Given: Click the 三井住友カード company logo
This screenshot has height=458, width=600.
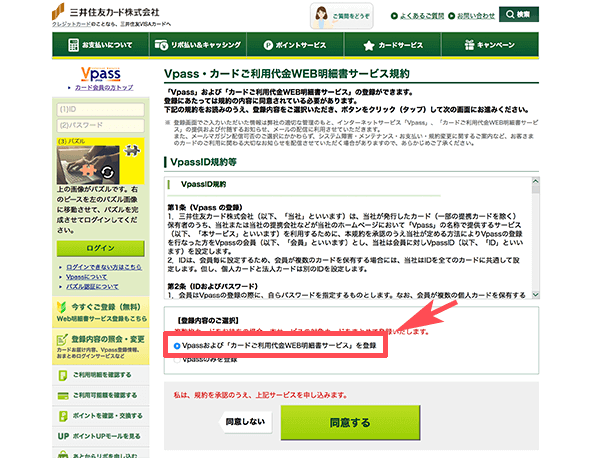Looking at the screenshot, I should (x=106, y=12).
